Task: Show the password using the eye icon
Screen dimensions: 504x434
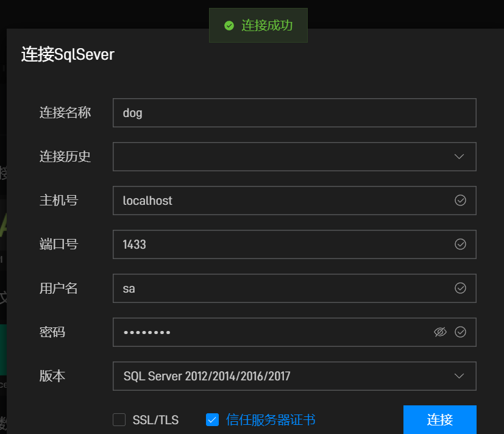Action: pyautogui.click(x=440, y=332)
